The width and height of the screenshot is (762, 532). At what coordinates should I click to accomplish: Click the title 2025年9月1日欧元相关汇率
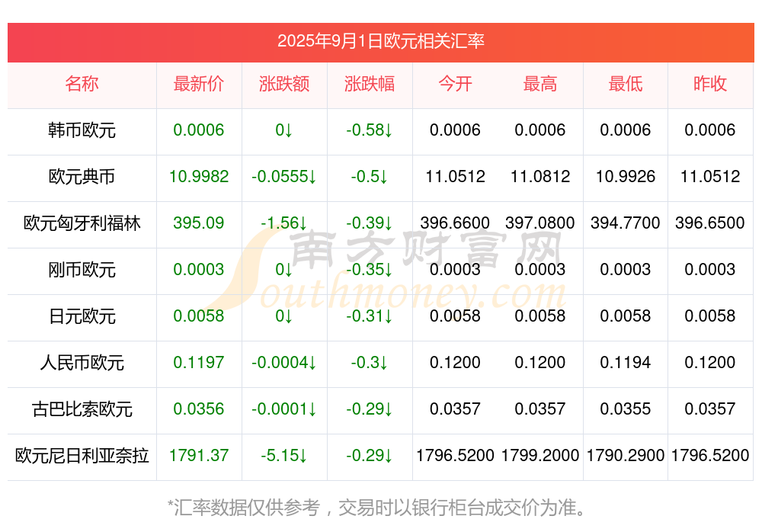coord(381,41)
